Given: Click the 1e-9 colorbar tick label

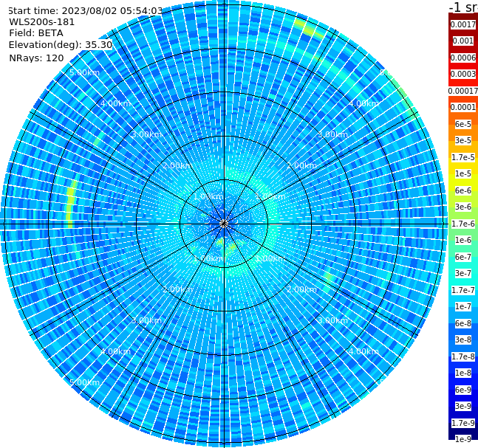Looking at the screenshot, I should coord(463,439).
